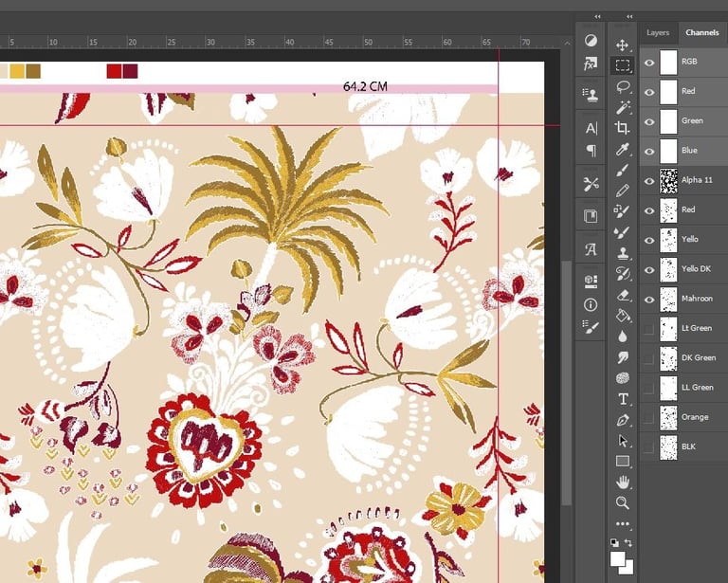Hide the Green channel eye icon
Image resolution: width=728 pixels, height=583 pixels.
[649, 121]
